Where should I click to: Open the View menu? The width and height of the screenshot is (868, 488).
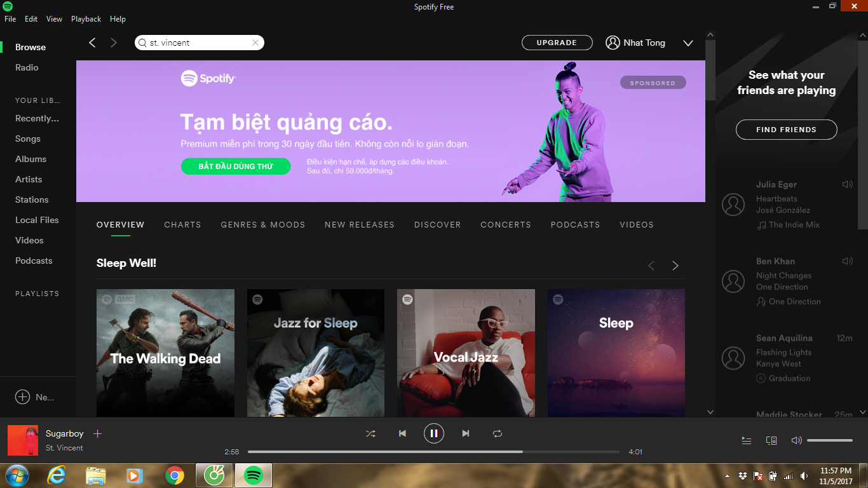(54, 19)
